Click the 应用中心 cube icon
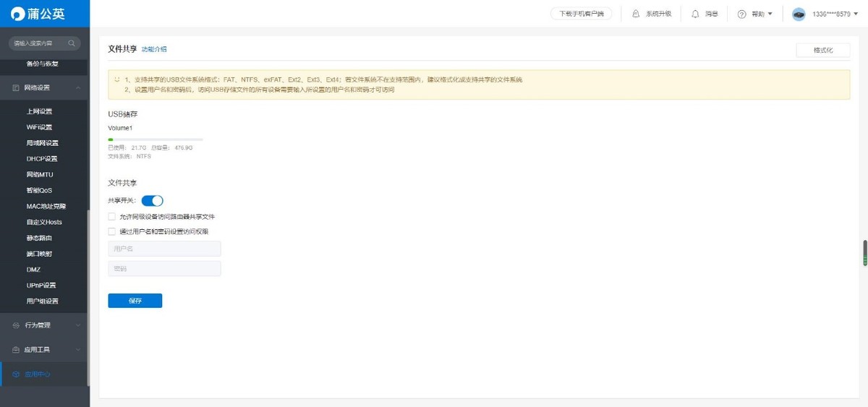The width and height of the screenshot is (868, 407). (x=16, y=374)
